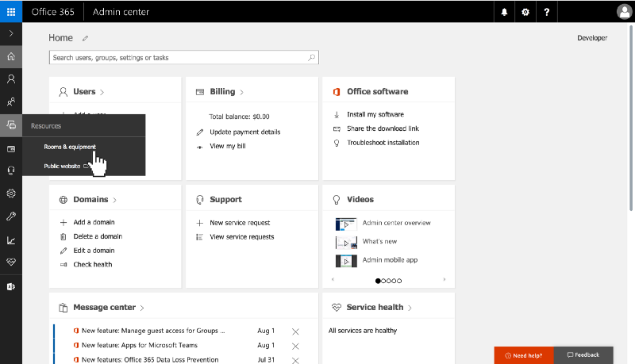Click the pencil icon next to Home

click(x=86, y=38)
